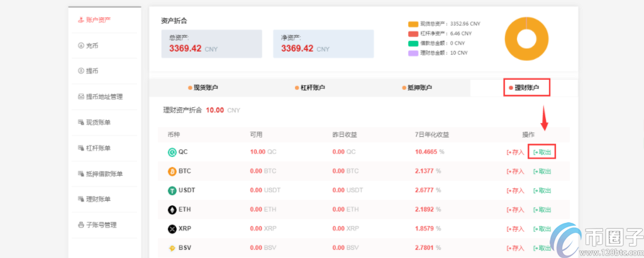Click the XRP coin icon
Screen dimensions: 644x258
[172, 229]
